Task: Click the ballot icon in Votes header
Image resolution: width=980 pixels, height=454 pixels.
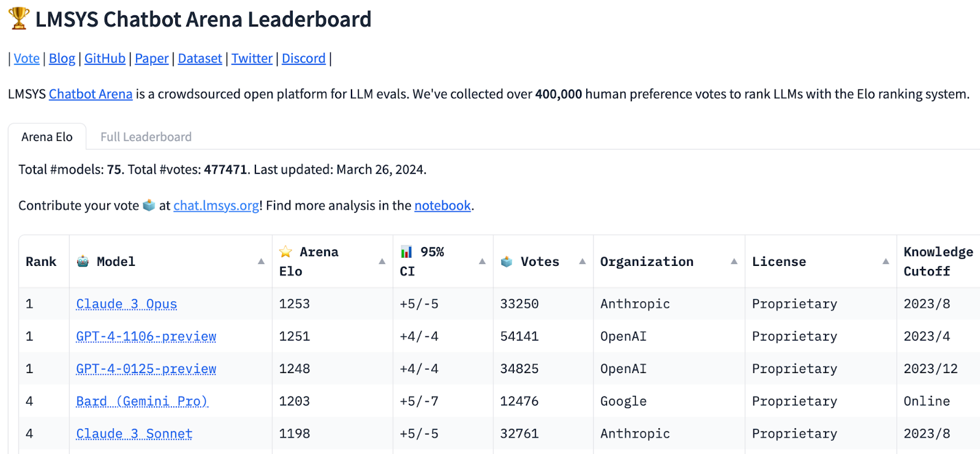Action: [x=507, y=262]
